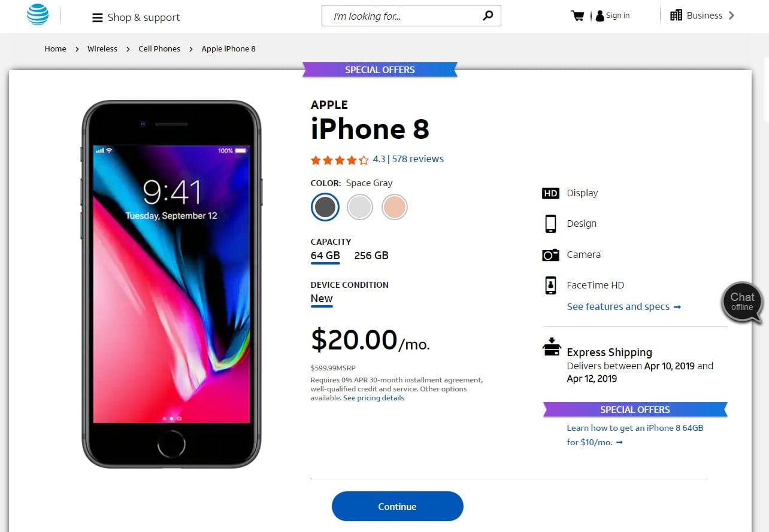
Task: Expand the Business menu chevron
Action: 731,16
